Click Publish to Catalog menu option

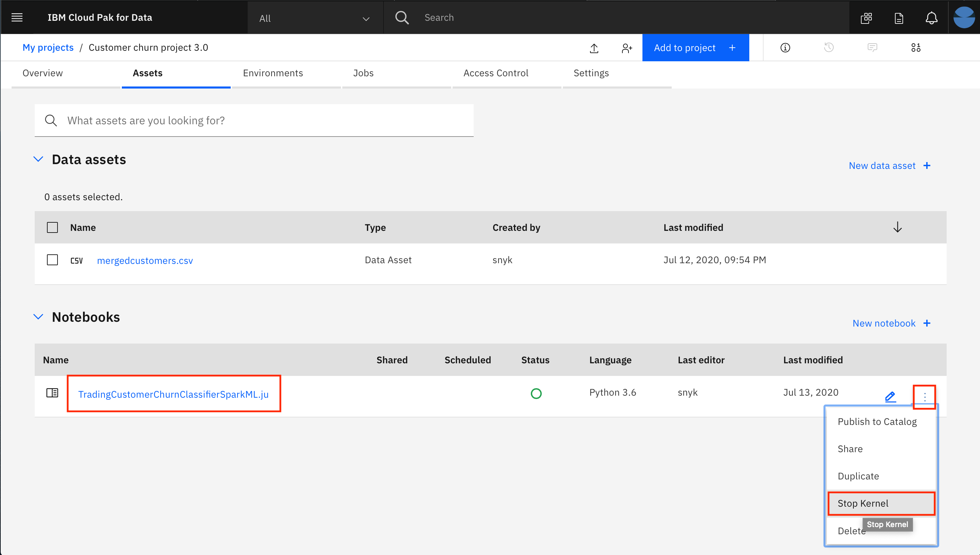tap(877, 422)
